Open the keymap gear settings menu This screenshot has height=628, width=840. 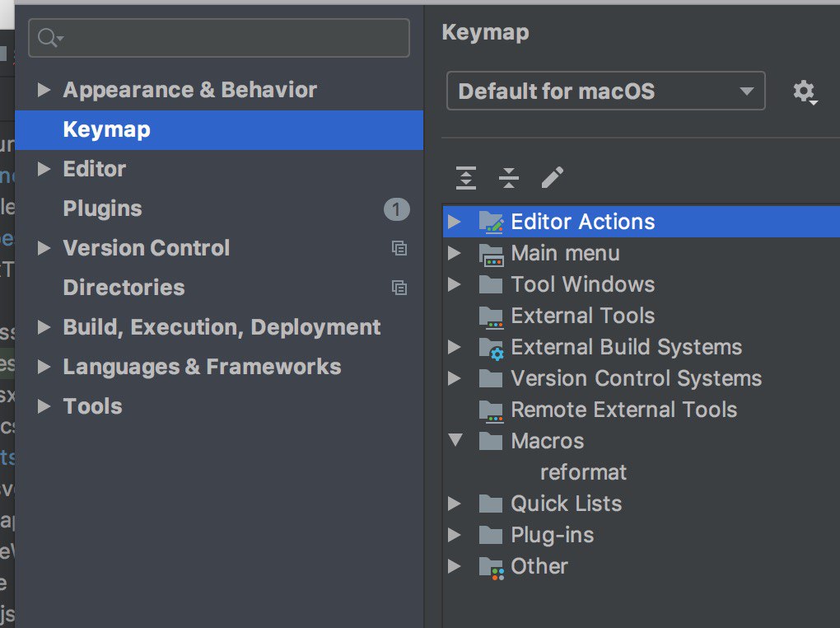(x=805, y=91)
